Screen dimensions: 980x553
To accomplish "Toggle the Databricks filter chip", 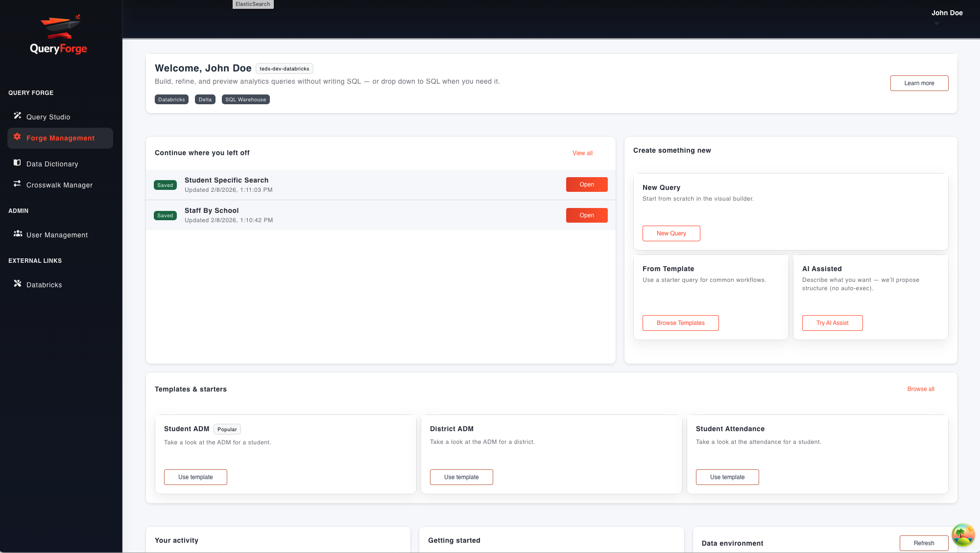I will click(x=171, y=99).
